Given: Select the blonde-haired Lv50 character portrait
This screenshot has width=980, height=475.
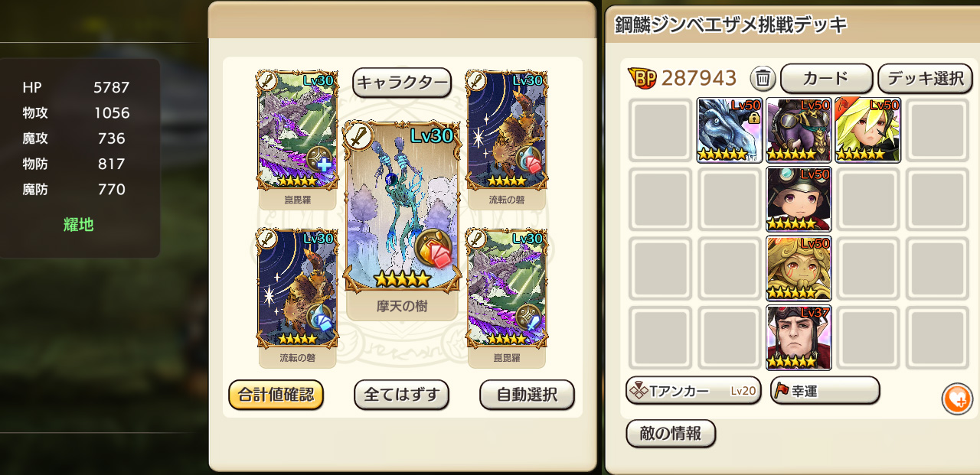Looking at the screenshot, I should click(x=867, y=130).
